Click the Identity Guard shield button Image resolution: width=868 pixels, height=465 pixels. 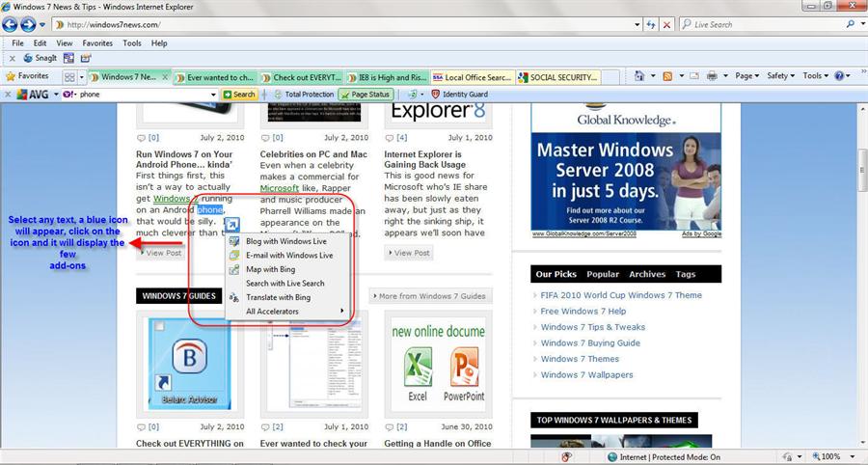[460, 95]
